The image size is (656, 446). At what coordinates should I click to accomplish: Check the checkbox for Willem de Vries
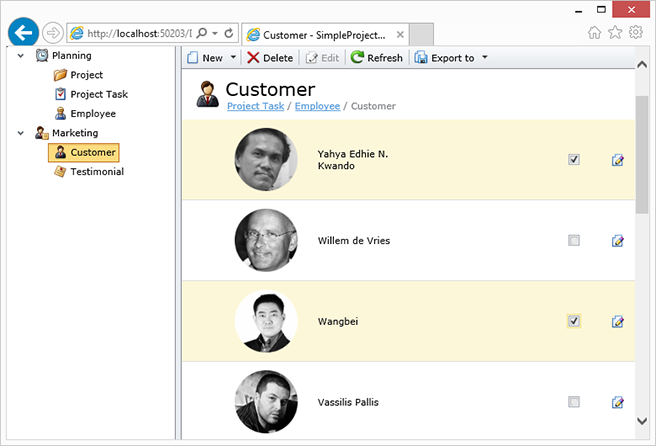coord(574,240)
